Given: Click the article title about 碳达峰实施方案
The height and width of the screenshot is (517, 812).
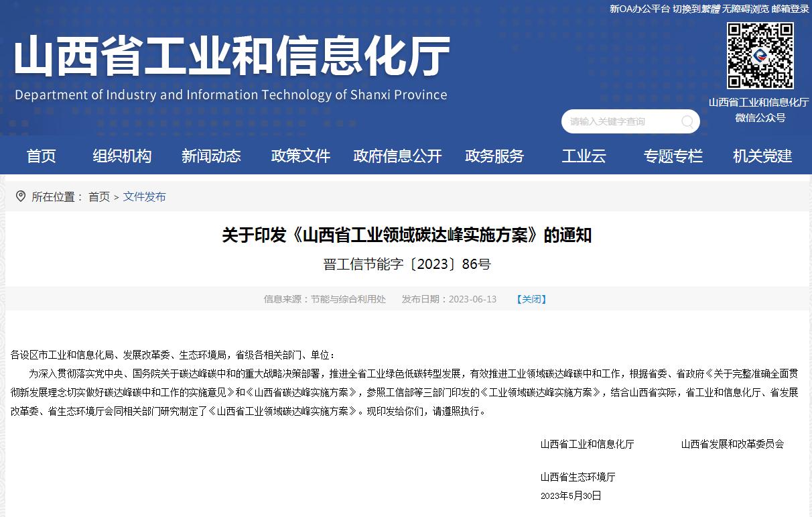Looking at the screenshot, I should [407, 235].
